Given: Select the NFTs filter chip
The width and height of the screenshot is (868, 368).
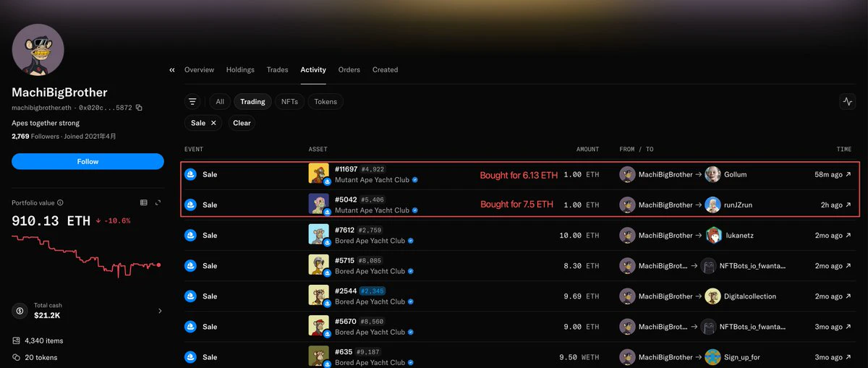Looking at the screenshot, I should pos(289,102).
